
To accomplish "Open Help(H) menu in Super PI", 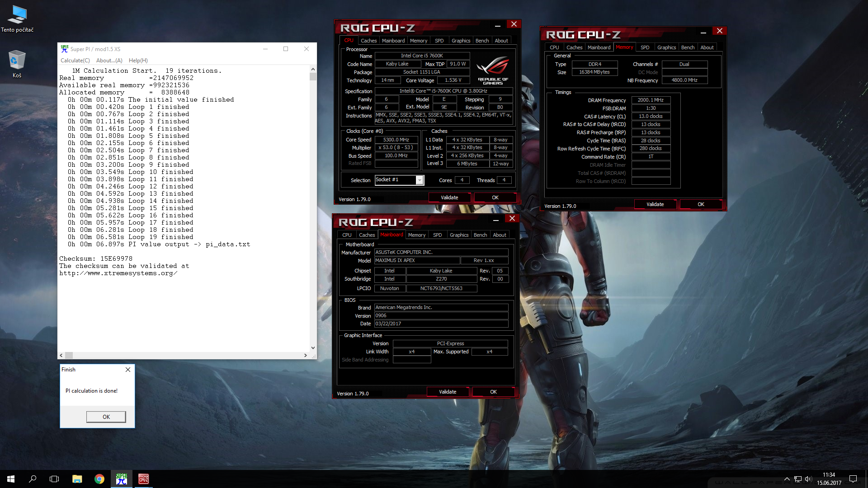I will tap(138, 61).
